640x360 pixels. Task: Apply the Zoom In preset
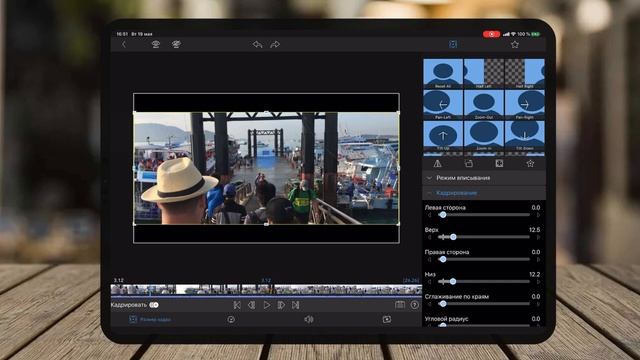[x=484, y=136]
